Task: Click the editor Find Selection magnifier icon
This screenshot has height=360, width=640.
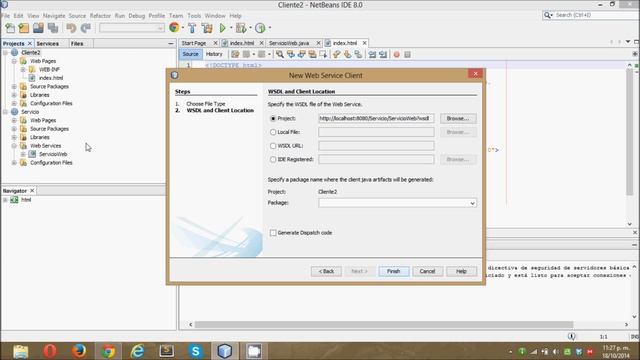Action: coord(280,54)
